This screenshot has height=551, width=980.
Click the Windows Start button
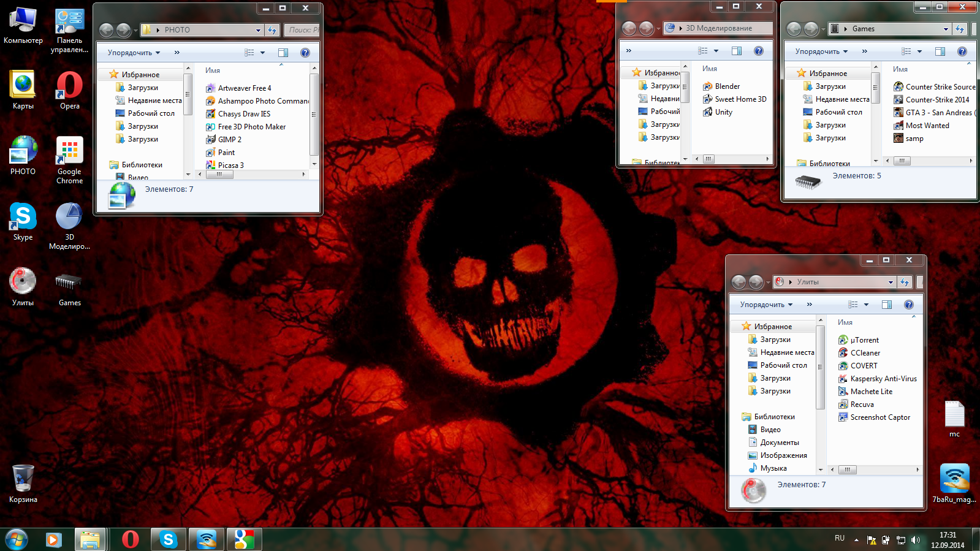point(17,539)
